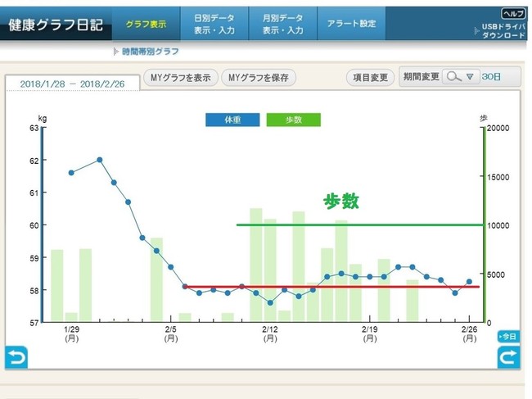The width and height of the screenshot is (532, 399).
Task: Click the forward arrow icon at chart bottom-right
Action: (x=508, y=357)
